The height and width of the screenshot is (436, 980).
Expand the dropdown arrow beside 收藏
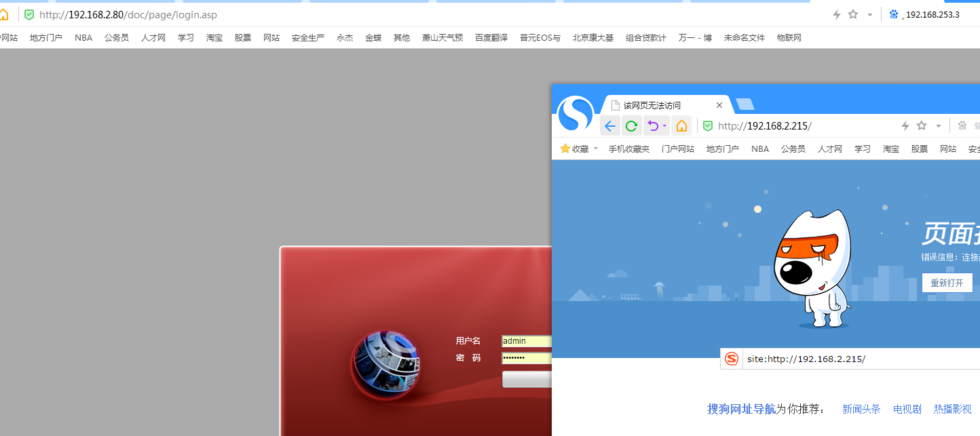pyautogui.click(x=596, y=148)
